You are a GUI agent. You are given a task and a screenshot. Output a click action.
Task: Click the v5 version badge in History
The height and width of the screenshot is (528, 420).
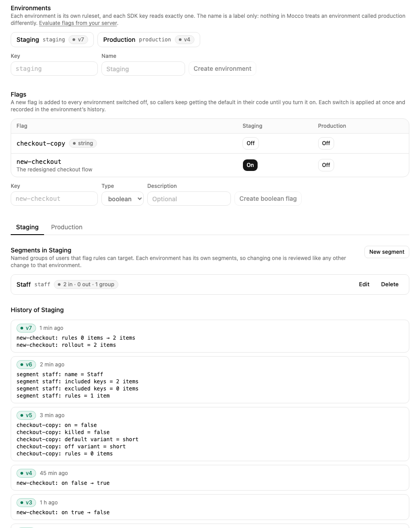(26, 415)
